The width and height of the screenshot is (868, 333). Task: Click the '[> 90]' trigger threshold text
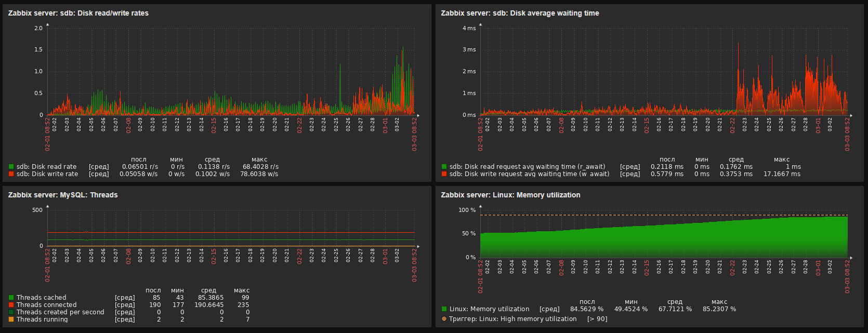597,319
